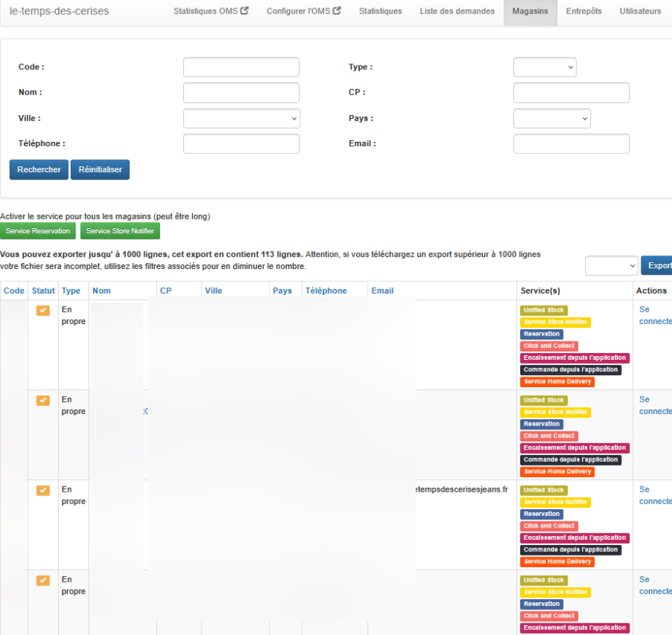672x635 pixels.
Task: Click Service Home Delivery badge in third row
Action: coord(557,562)
